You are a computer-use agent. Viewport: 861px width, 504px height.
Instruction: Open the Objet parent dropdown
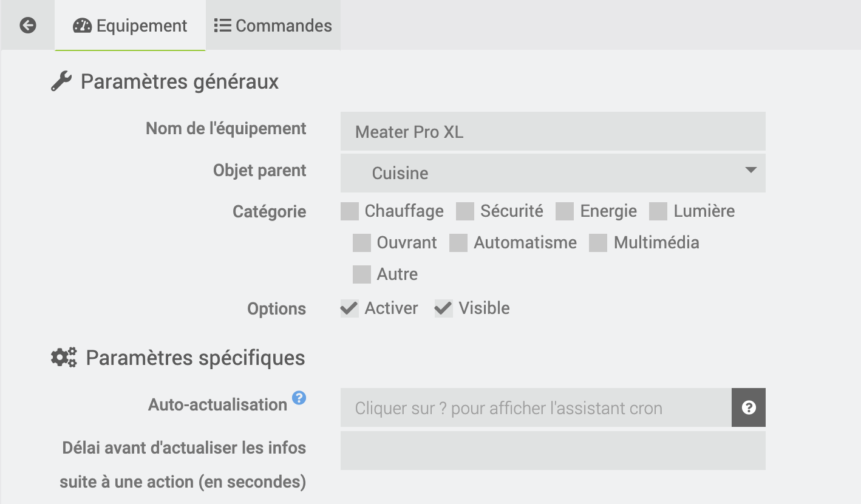coord(553,173)
